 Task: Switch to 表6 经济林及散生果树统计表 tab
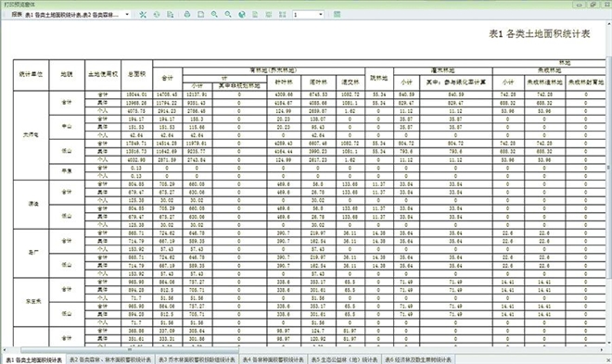[418, 359]
